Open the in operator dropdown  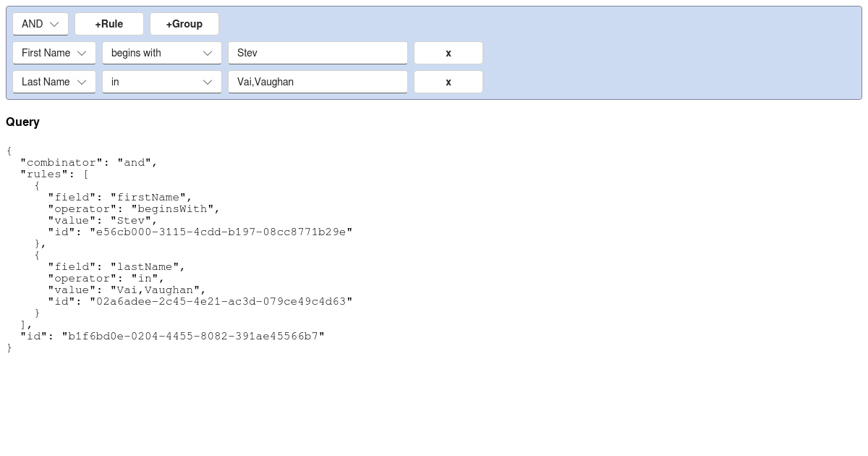pyautogui.click(x=162, y=82)
